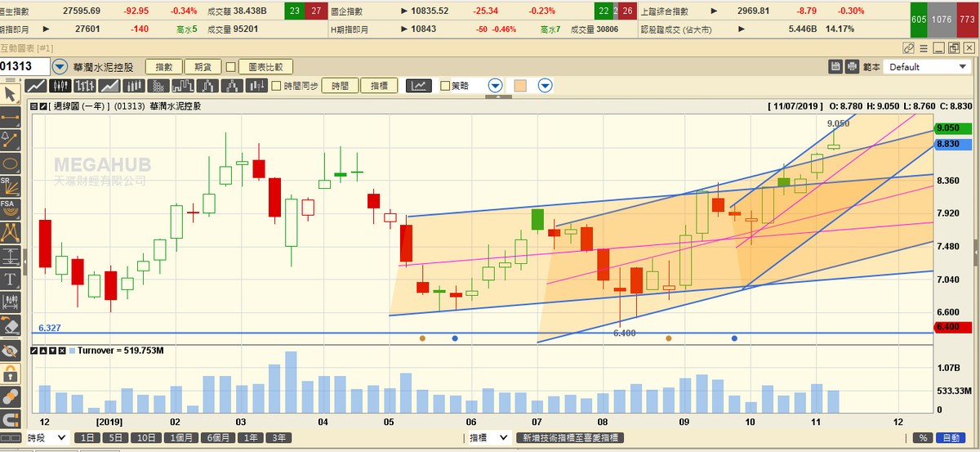980x452 pixels.
Task: Toggle the 自動 auto scale button
Action: pos(949,438)
